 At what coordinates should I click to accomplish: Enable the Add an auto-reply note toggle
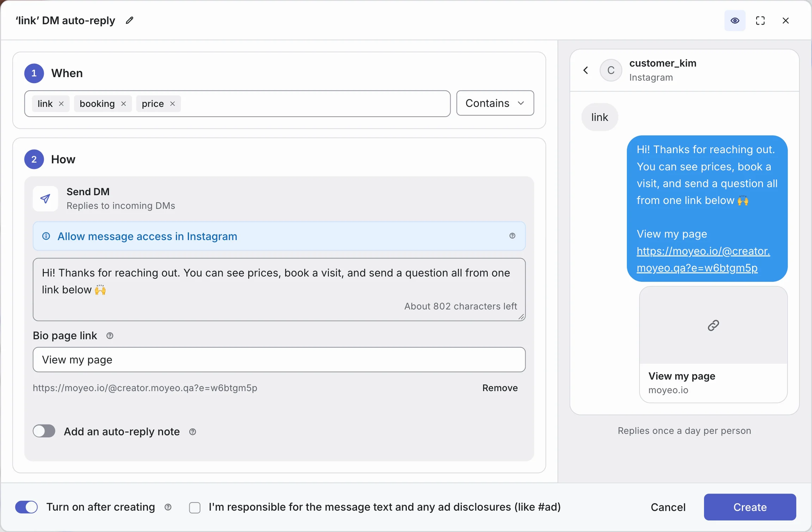(44, 431)
